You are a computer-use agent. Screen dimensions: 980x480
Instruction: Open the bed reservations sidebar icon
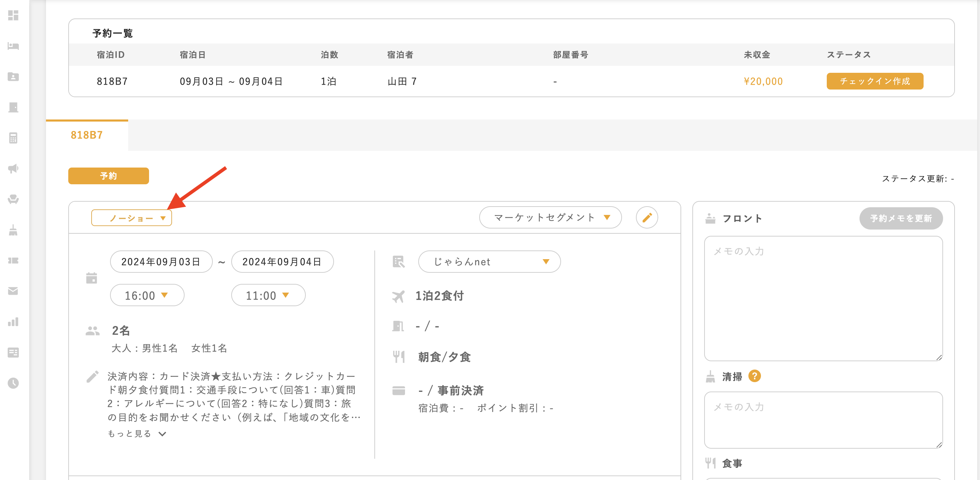13,46
